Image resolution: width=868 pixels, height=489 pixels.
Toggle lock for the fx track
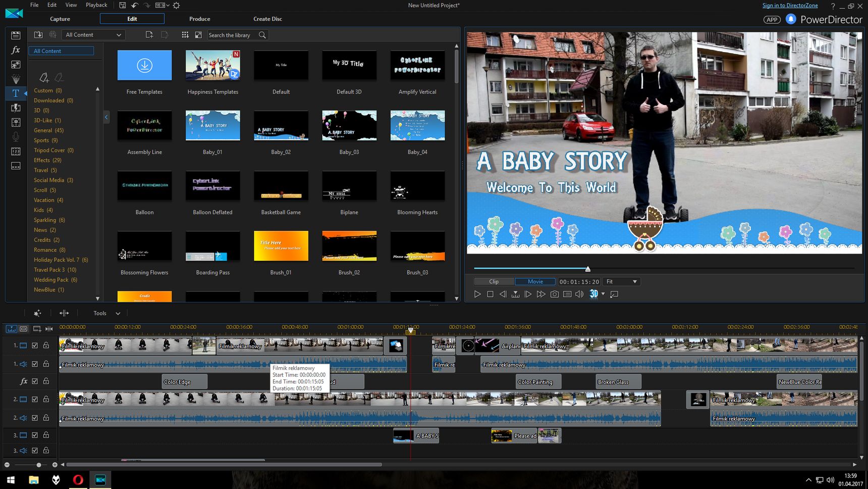point(46,381)
